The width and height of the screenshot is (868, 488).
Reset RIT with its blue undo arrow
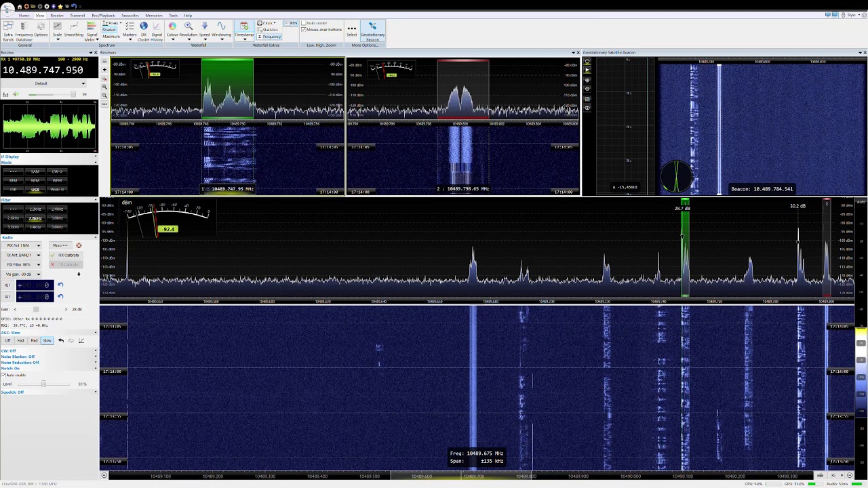(x=60, y=285)
